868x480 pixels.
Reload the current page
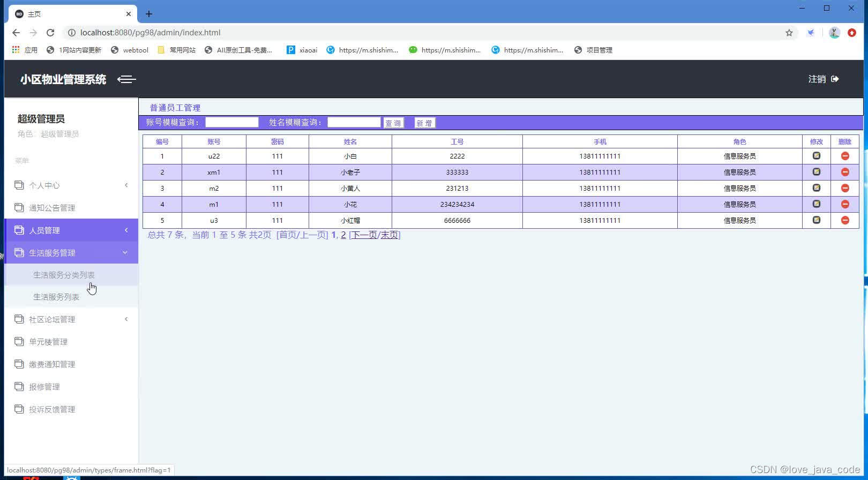[50, 33]
